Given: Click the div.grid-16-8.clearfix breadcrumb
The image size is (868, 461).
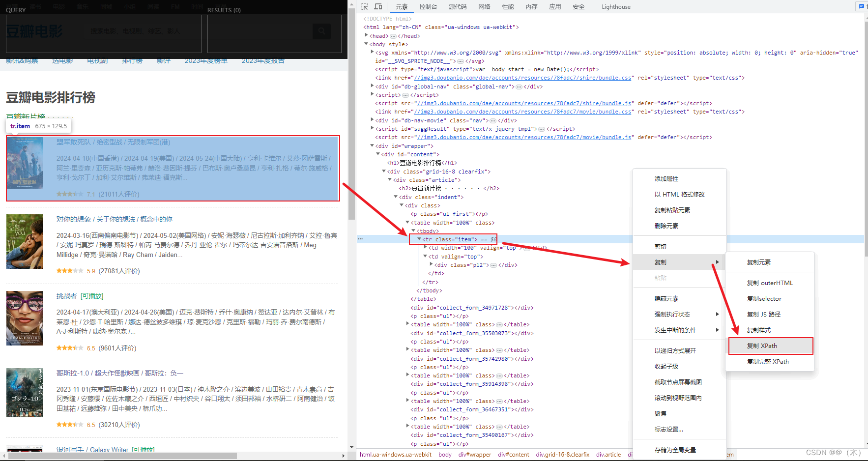Looking at the screenshot, I should 563,455.
